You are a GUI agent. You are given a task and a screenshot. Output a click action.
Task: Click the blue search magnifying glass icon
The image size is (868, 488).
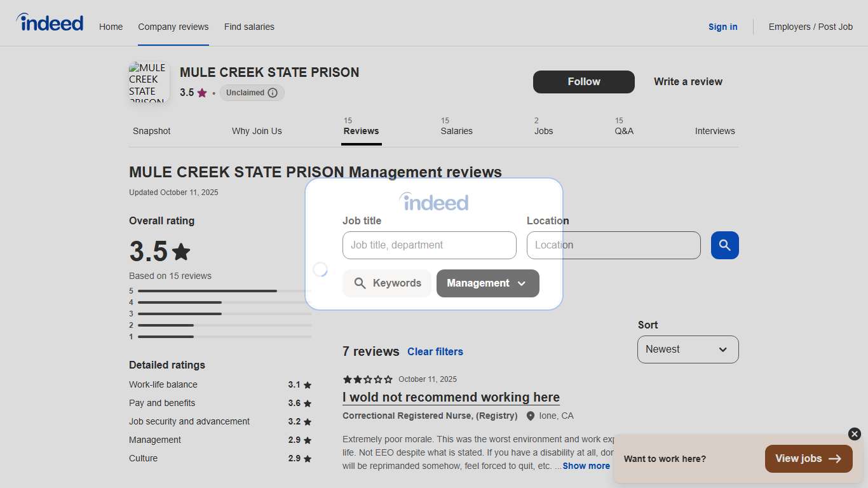coord(724,245)
